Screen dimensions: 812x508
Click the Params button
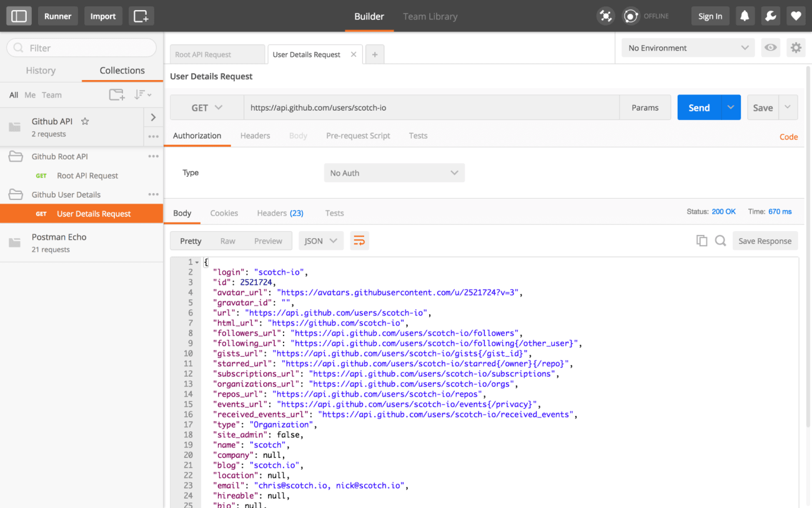[x=645, y=107]
